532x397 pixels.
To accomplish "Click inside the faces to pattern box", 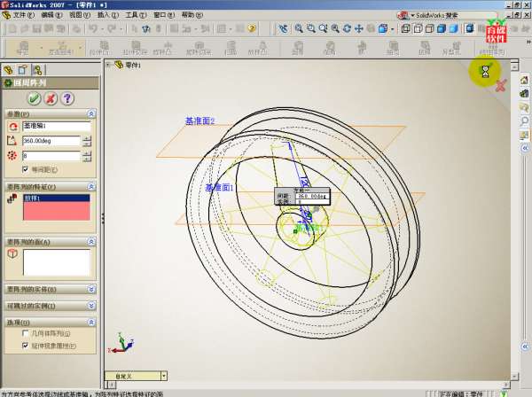I will click(x=56, y=261).
